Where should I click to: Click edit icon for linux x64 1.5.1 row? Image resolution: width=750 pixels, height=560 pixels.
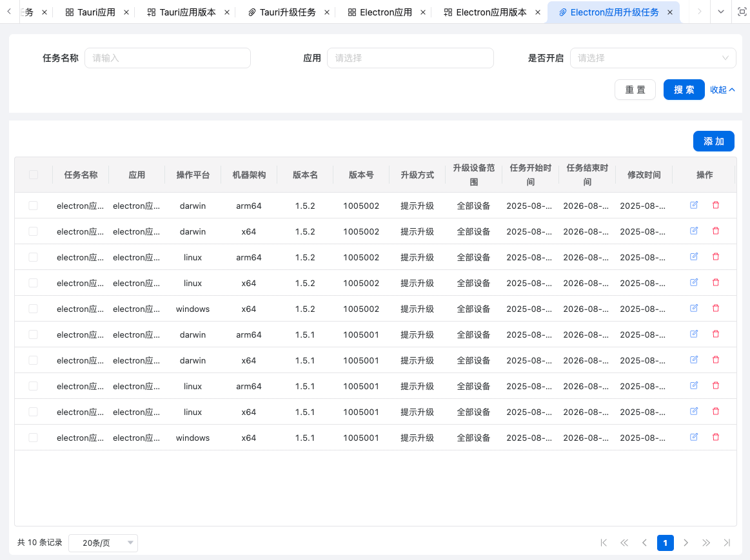click(694, 411)
